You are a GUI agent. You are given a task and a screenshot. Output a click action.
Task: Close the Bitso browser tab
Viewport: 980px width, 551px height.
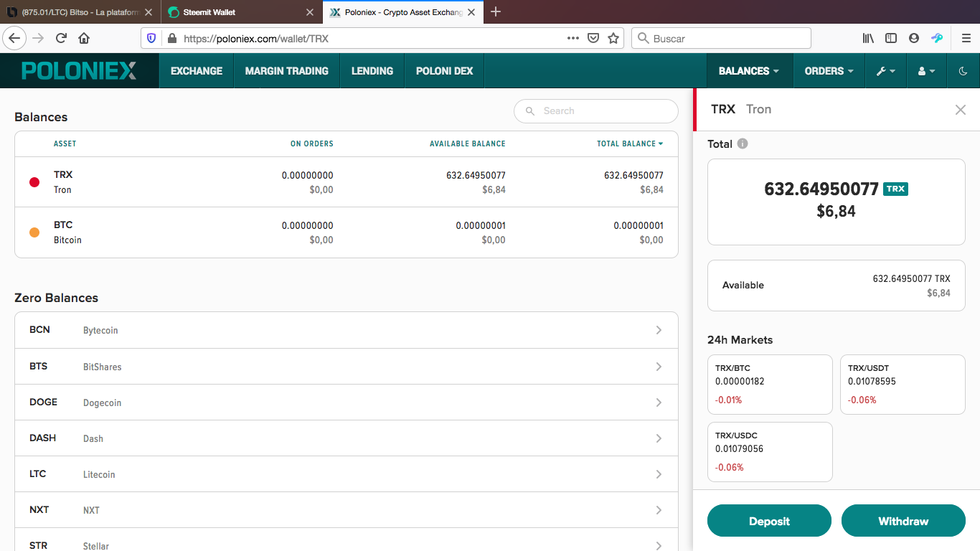tap(148, 12)
